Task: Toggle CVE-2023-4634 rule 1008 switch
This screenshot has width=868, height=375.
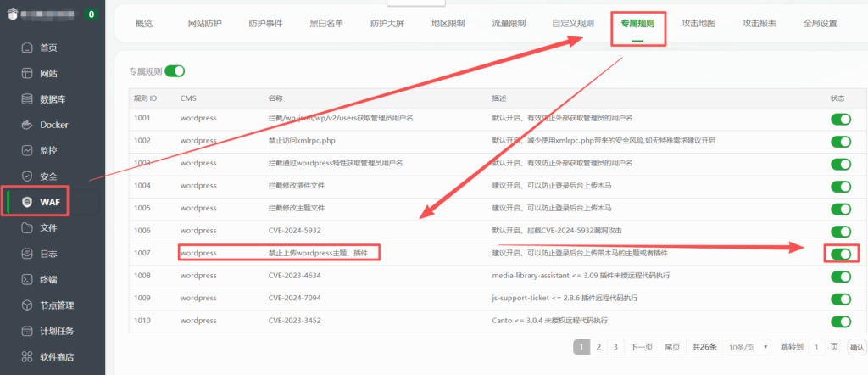Action: click(x=841, y=277)
